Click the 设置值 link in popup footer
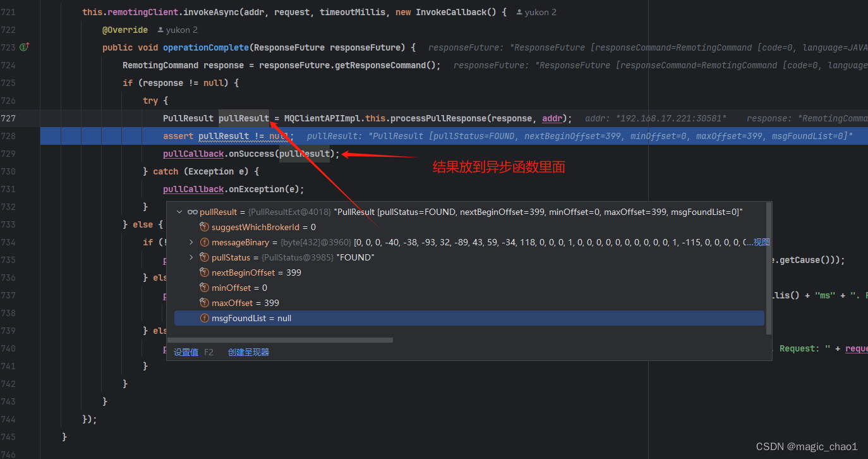The height and width of the screenshot is (459, 868). (186, 352)
